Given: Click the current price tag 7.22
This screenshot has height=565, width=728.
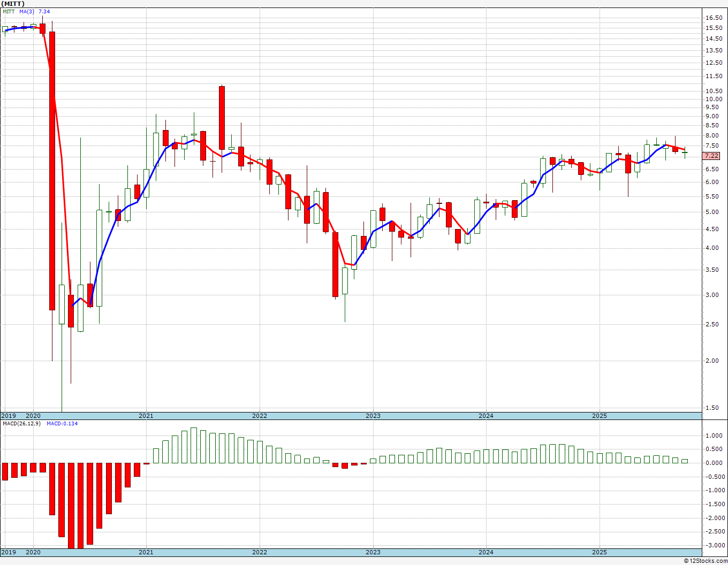Looking at the screenshot, I should 712,156.
